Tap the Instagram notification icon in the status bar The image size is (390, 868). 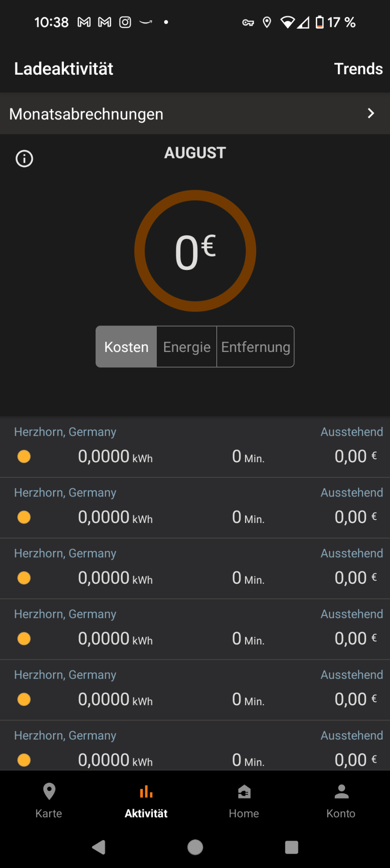125,22
